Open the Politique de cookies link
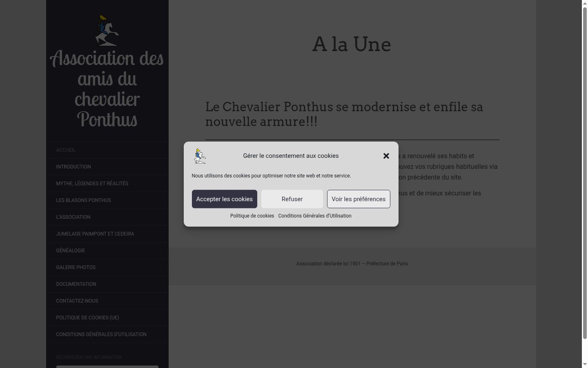Image resolution: width=588 pixels, height=368 pixels. (252, 216)
